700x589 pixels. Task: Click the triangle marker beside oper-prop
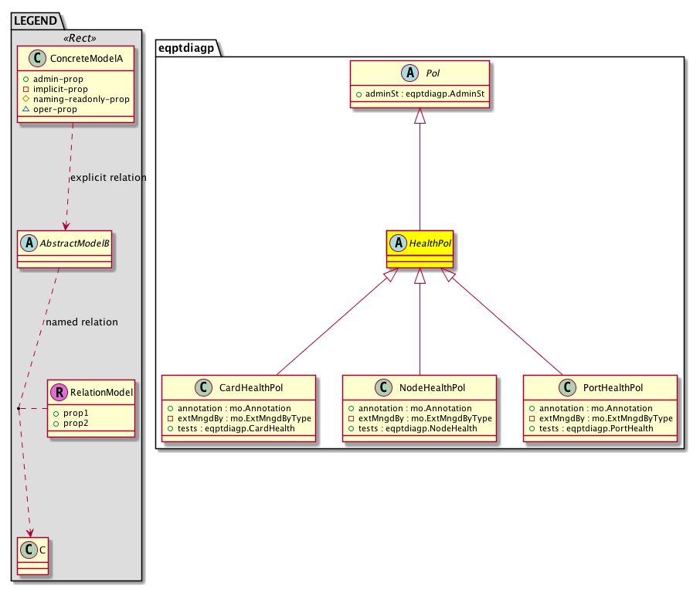[x=26, y=109]
